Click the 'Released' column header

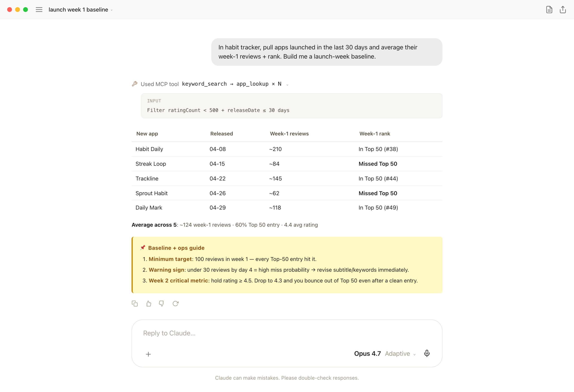(x=221, y=134)
